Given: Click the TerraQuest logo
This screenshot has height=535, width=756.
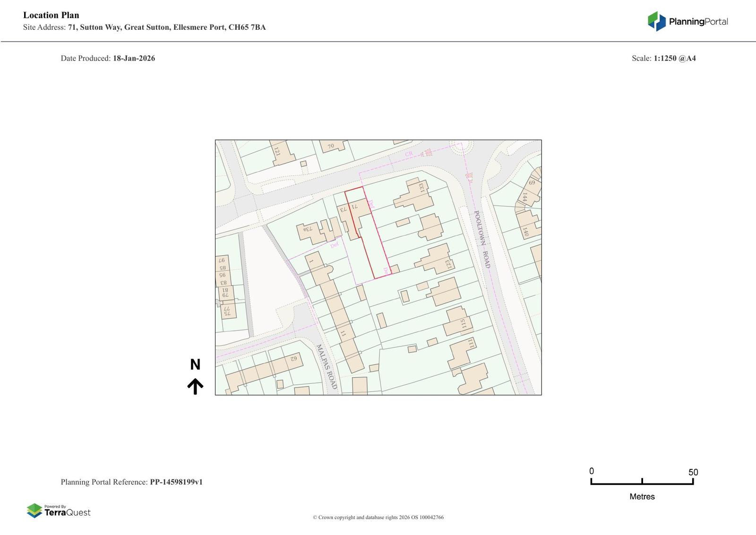Looking at the screenshot, I should [x=59, y=511].
